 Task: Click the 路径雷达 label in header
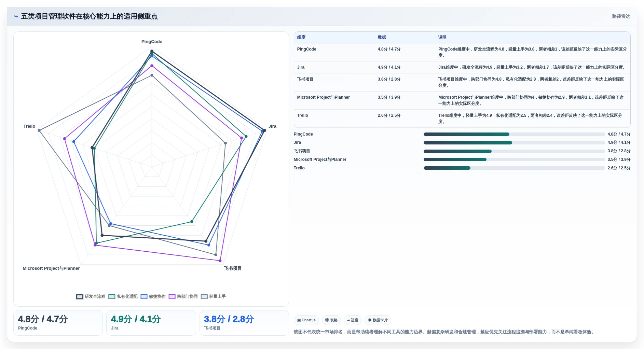621,16
